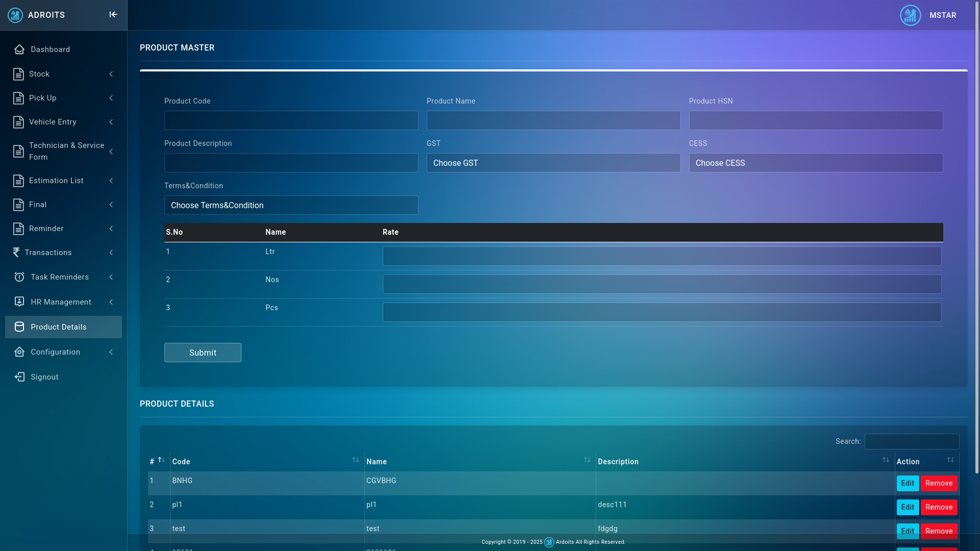
Task: Open the Choose GST dropdown
Action: tap(553, 163)
